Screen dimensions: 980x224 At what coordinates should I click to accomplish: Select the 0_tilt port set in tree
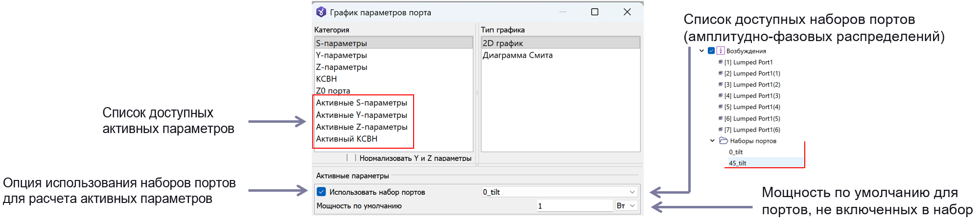736,152
